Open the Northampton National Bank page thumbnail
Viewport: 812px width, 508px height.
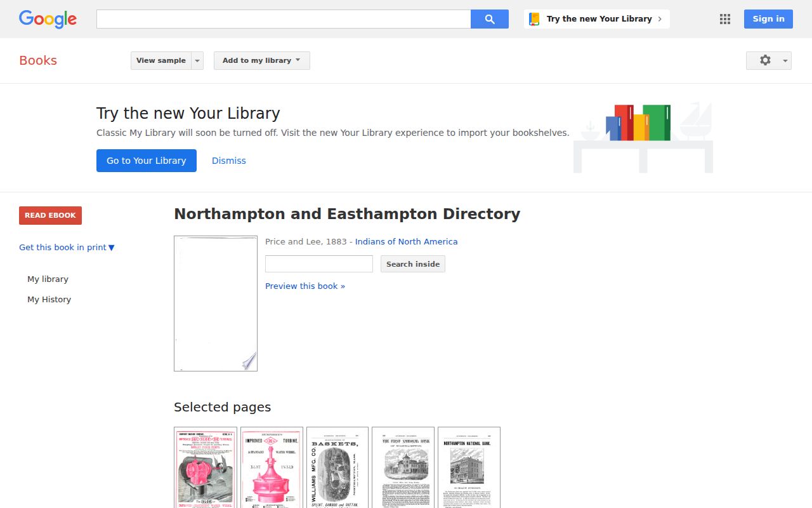(x=469, y=467)
